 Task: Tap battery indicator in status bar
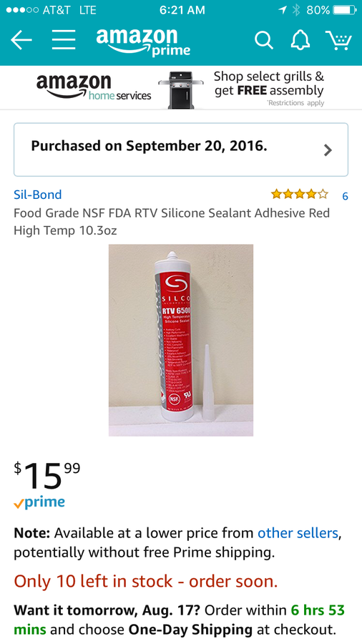tap(344, 10)
